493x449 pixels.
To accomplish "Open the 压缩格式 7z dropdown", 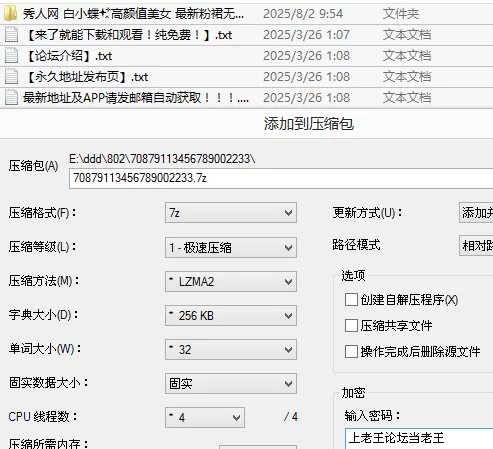I will [x=231, y=212].
